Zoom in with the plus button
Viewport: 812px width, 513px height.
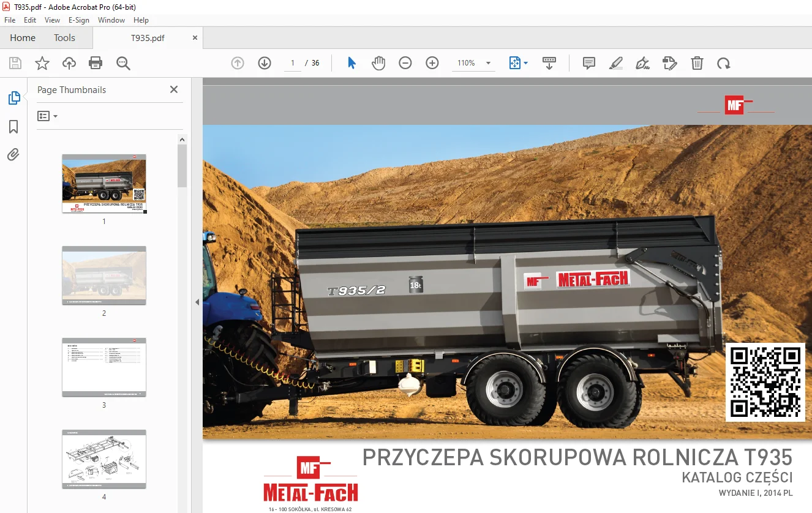pos(432,63)
